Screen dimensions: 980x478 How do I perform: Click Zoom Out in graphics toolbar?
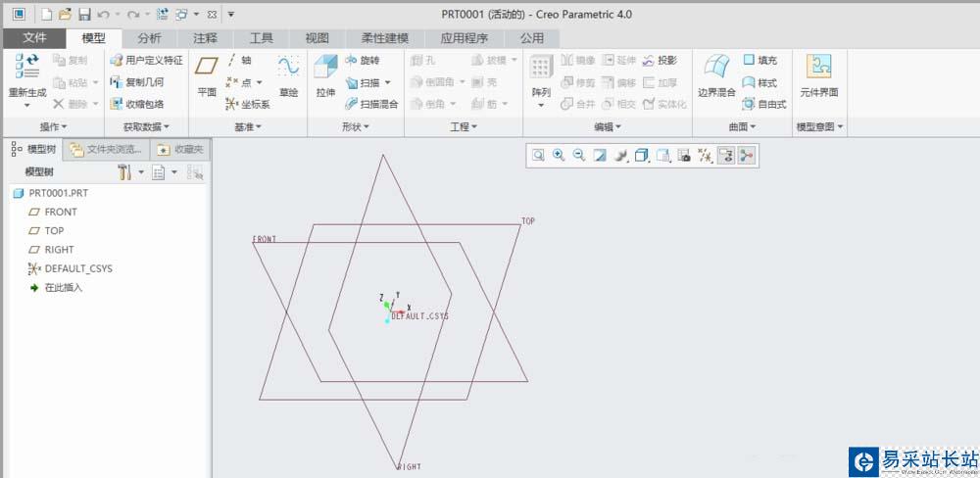coord(579,156)
